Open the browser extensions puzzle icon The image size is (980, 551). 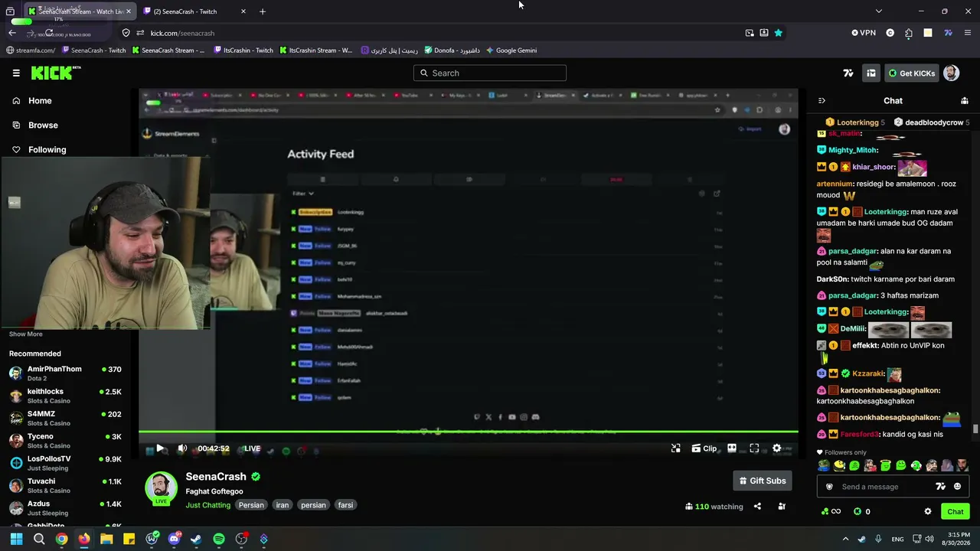(909, 33)
